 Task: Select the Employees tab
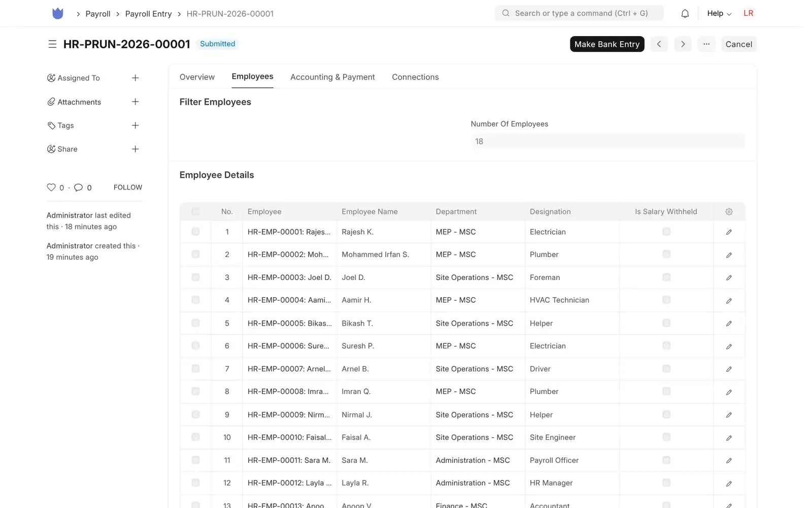252,77
